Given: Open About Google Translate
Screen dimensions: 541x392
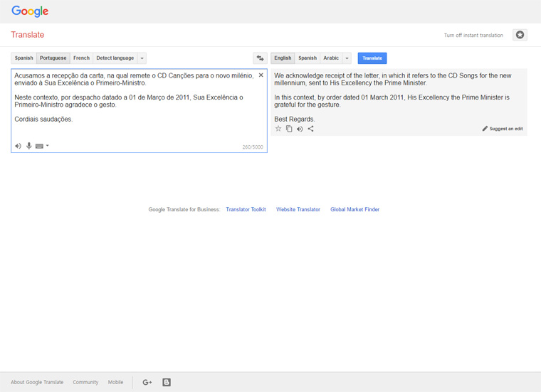Looking at the screenshot, I should pyautogui.click(x=37, y=382).
